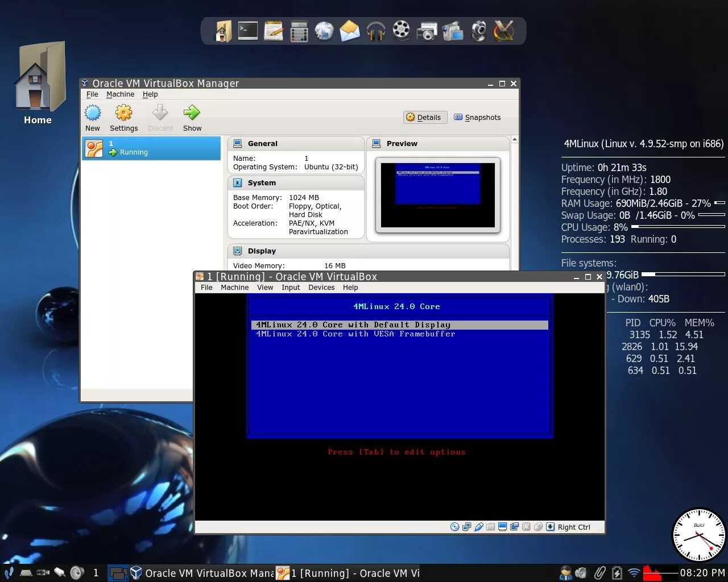Launch the terminal from the dock
This screenshot has height=582, width=728.
pos(248,31)
